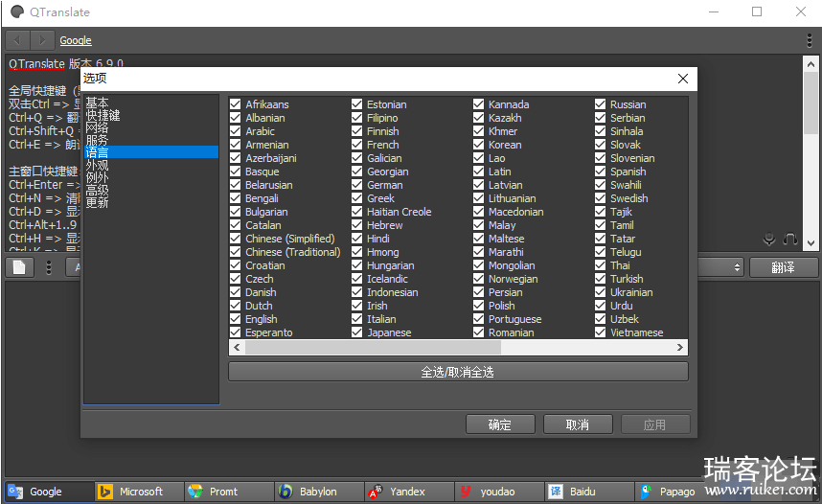Toggle the Vietnamese language checkbox
This screenshot has height=504, width=822.
point(601,332)
